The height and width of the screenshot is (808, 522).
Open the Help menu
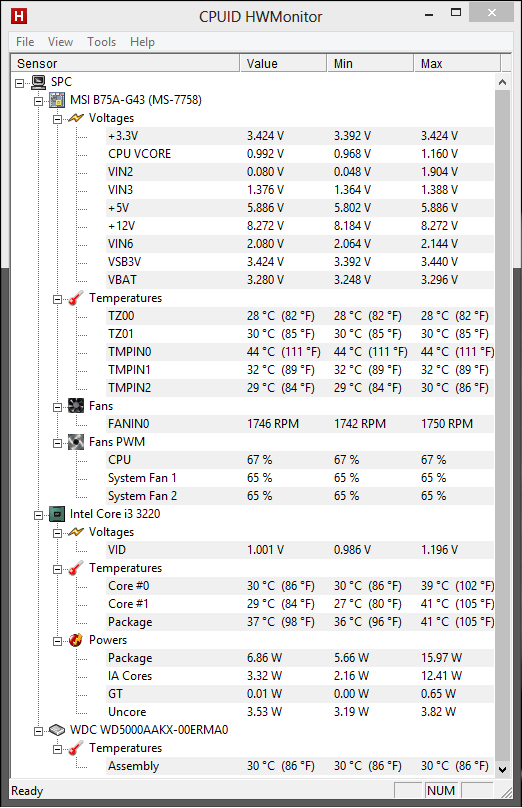(142, 42)
